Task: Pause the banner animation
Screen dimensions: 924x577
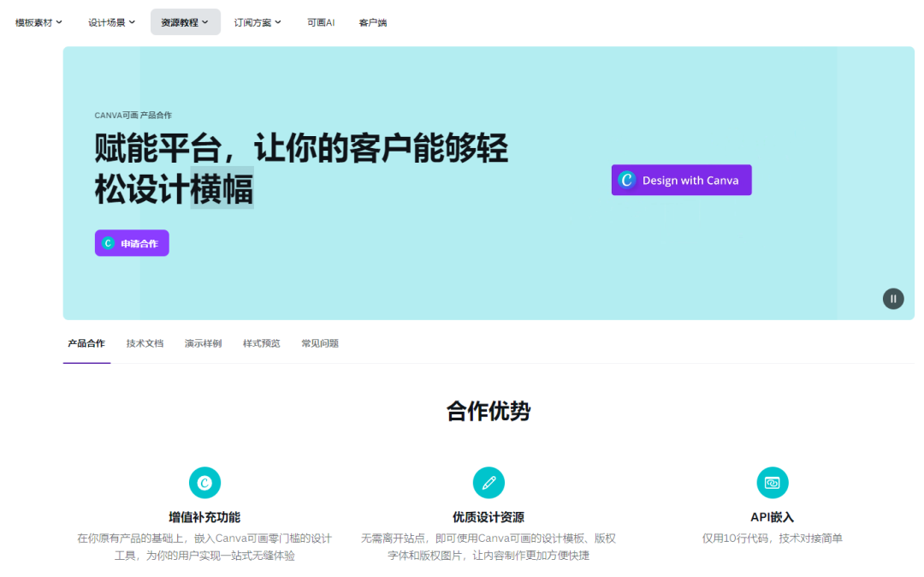Action: (892, 299)
